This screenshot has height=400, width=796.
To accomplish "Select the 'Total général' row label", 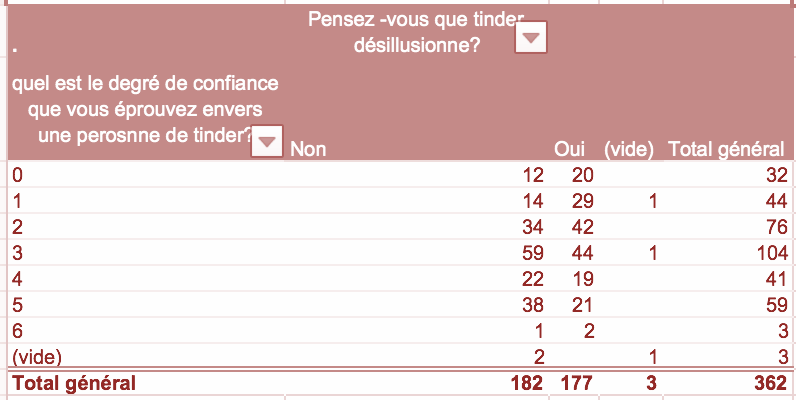I will click(74, 383).
